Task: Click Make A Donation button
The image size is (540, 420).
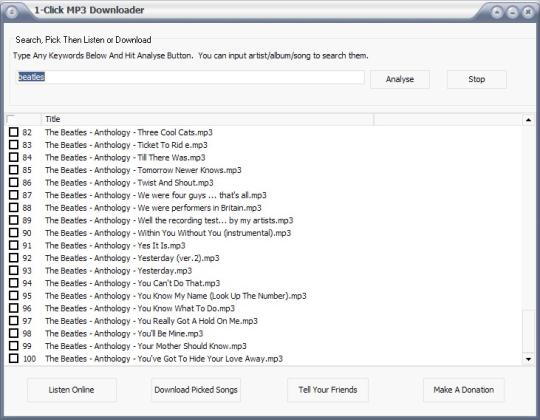Action: click(464, 390)
